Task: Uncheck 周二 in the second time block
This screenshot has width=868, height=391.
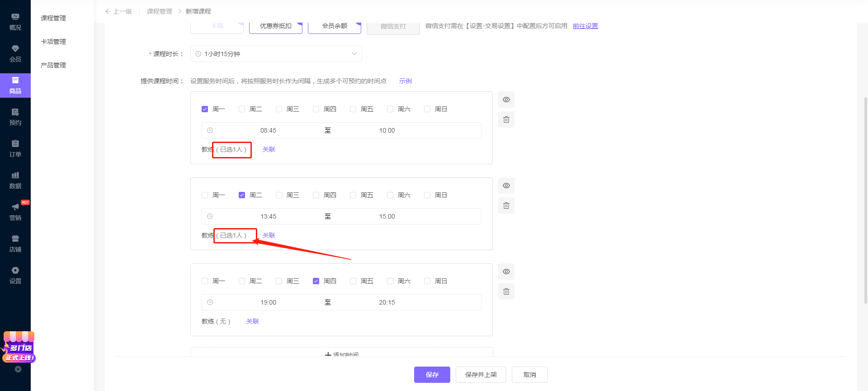Action: tap(242, 195)
